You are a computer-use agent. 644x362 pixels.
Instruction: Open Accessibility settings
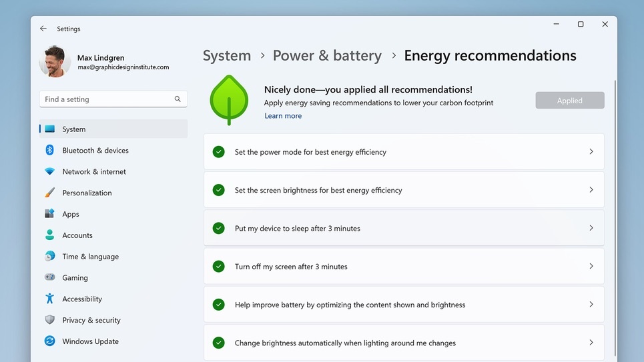click(113, 299)
